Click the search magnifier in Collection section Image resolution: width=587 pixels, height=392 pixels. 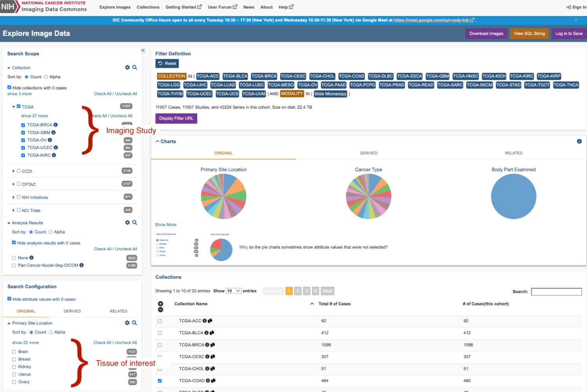click(x=135, y=67)
